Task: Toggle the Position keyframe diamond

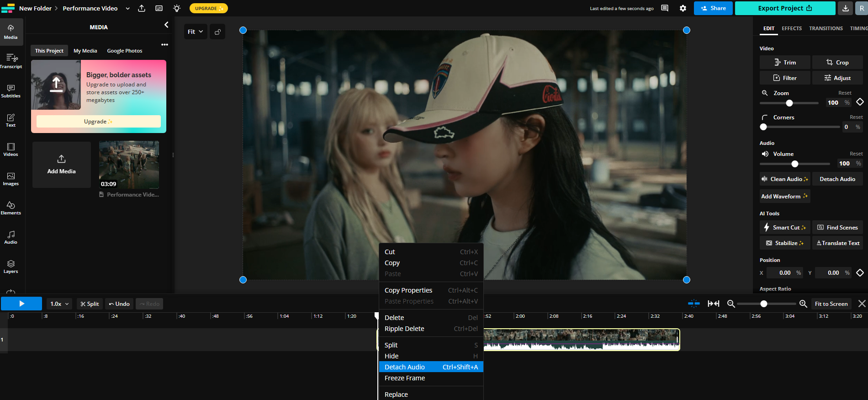Action: [x=860, y=272]
